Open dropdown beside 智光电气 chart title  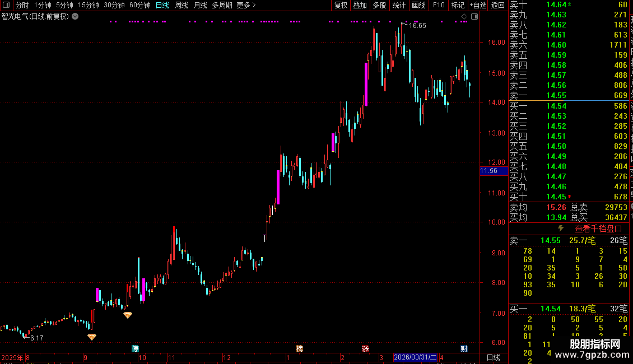[x=75, y=17]
